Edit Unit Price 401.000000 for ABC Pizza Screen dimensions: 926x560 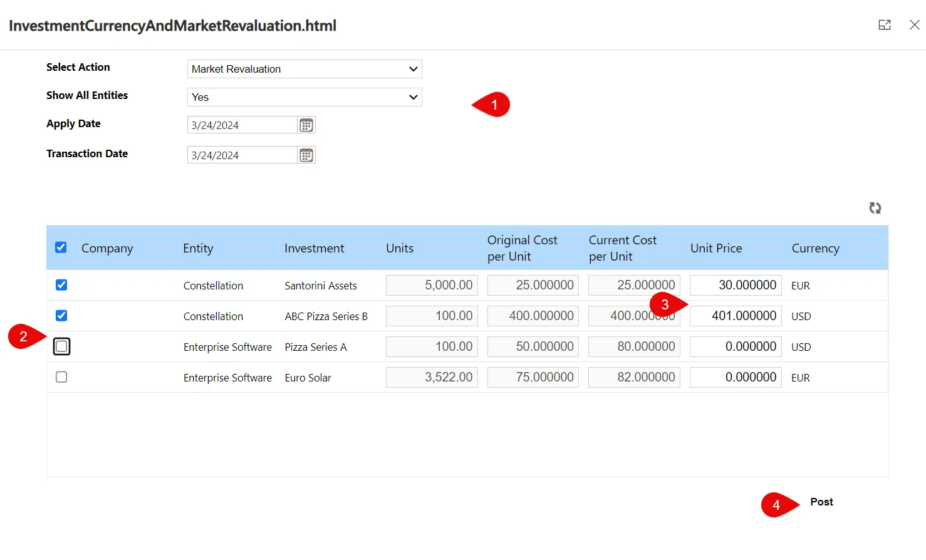click(736, 316)
